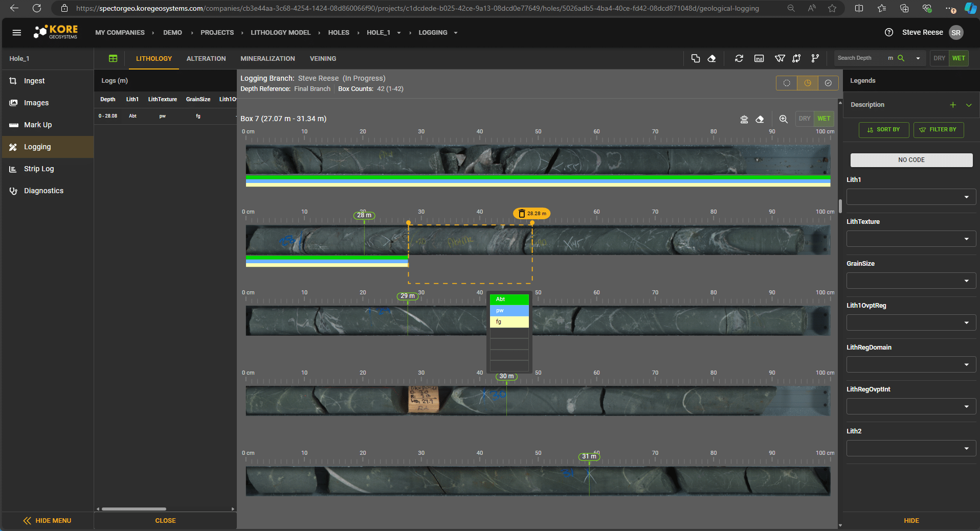Click the green search depth magnifier

click(x=901, y=58)
